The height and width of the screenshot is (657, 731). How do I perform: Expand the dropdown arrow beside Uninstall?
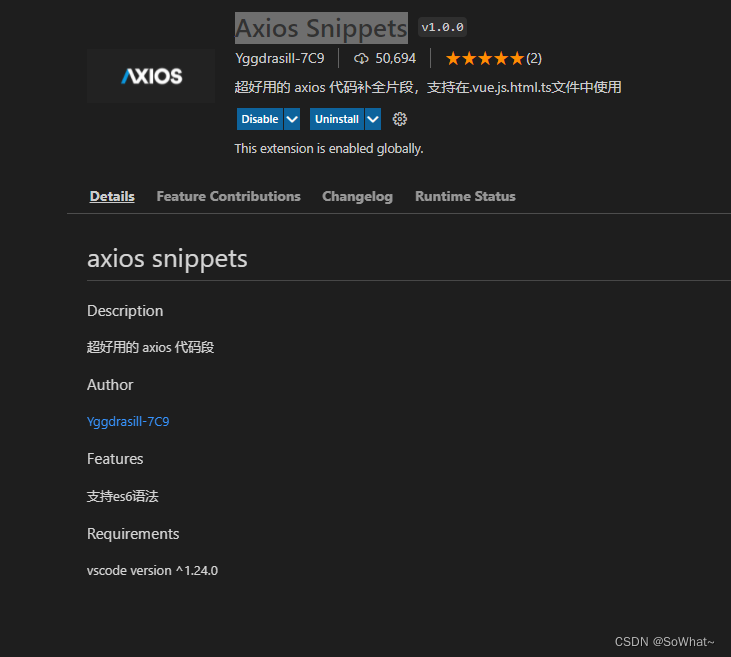click(373, 119)
